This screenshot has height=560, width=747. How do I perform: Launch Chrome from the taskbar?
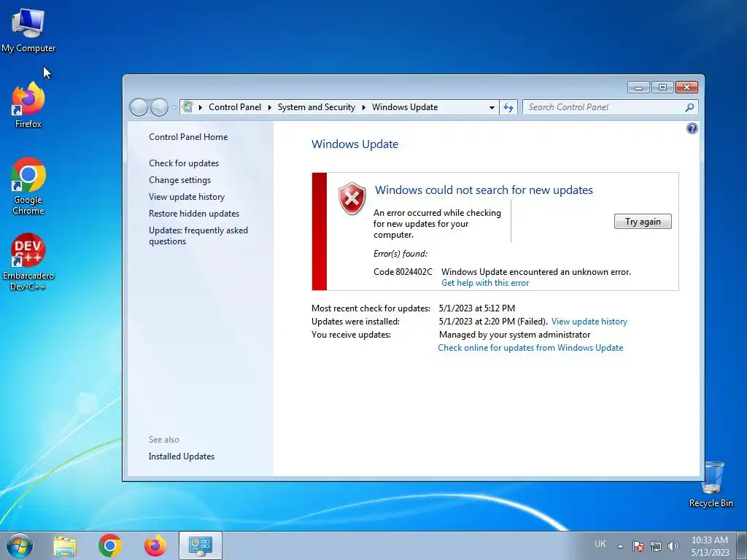pos(110,545)
